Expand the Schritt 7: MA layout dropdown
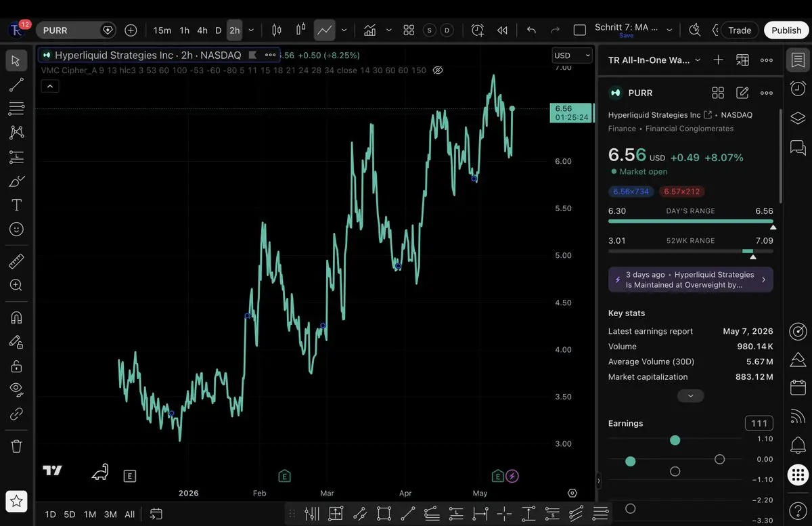Viewport: 812px width, 526px height. click(x=669, y=30)
